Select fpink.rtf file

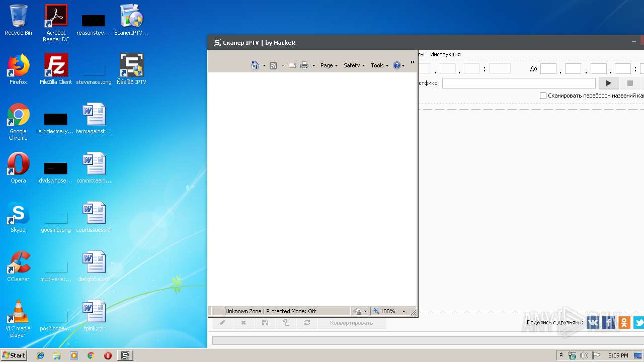pyautogui.click(x=94, y=316)
